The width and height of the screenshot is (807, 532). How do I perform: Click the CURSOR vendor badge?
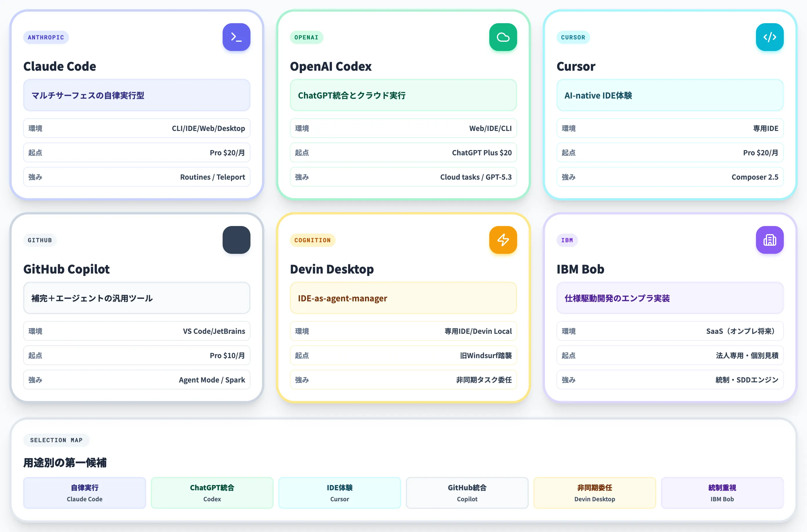[x=573, y=37]
